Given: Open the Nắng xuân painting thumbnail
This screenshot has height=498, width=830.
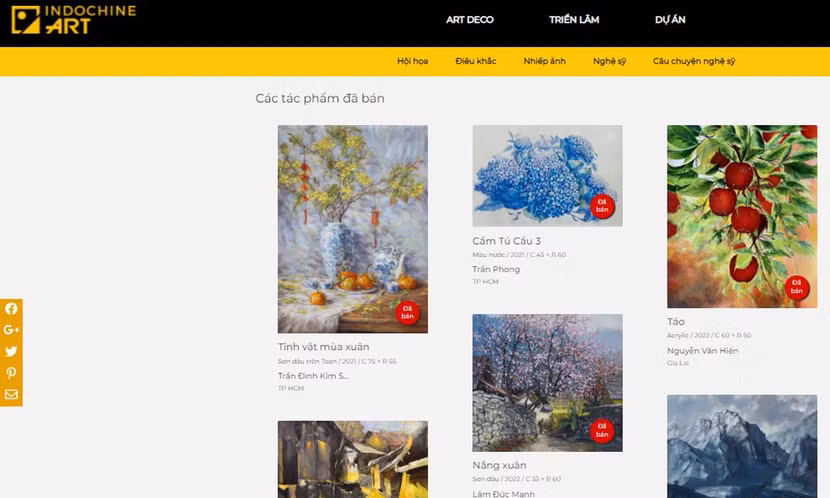Looking at the screenshot, I should [547, 383].
